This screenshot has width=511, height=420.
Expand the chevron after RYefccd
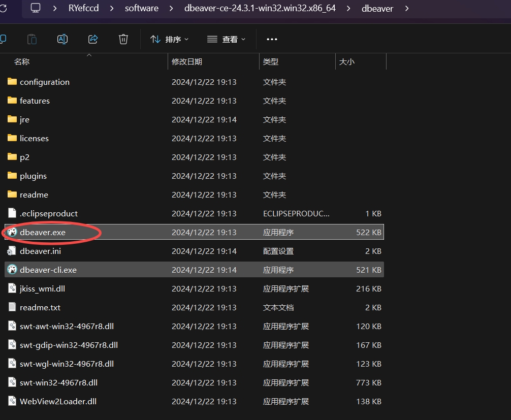point(112,8)
